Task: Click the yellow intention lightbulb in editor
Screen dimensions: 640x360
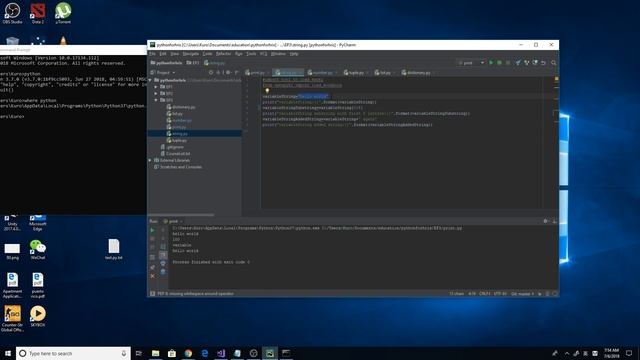Action: tap(267, 91)
